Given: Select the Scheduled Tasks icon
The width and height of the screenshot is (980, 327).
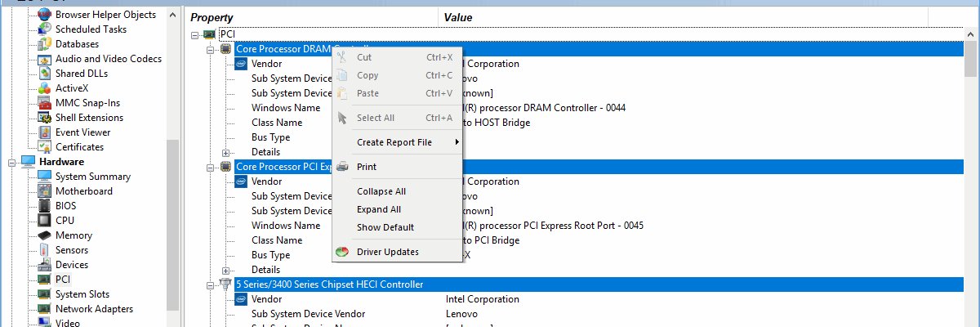Looking at the screenshot, I should click(44, 29).
